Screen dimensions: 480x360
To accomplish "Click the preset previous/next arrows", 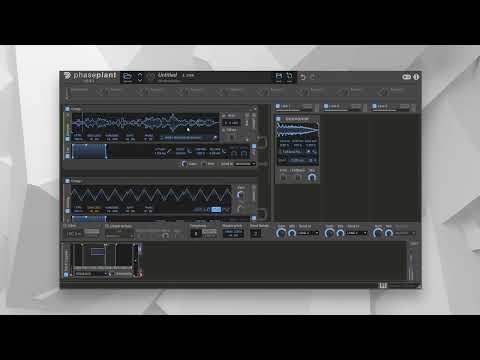I will [x=140, y=77].
